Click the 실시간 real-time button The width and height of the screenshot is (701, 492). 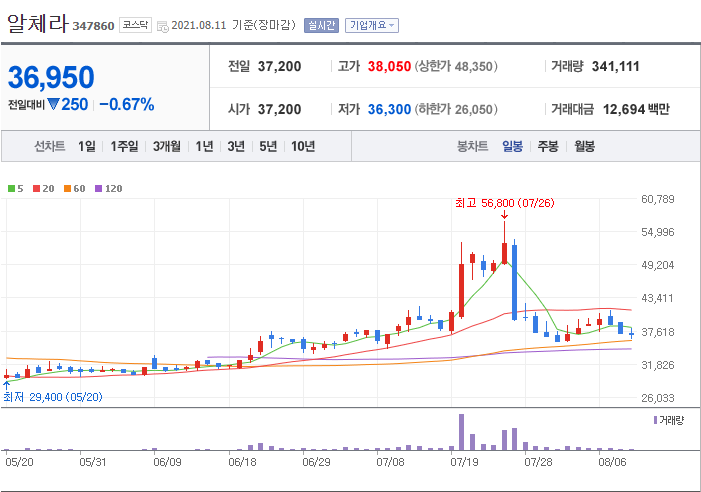click(x=321, y=25)
